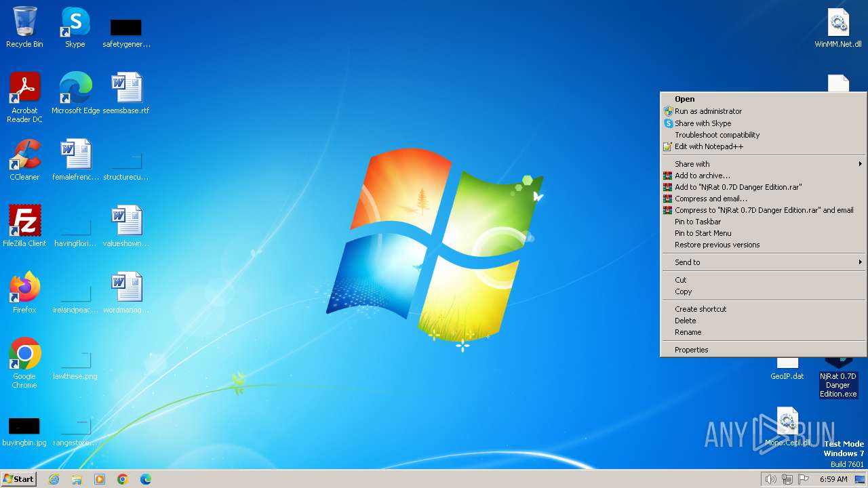Select the femalefrenc... Word document
Image resolution: width=868 pixels, height=488 pixels.
[75, 160]
